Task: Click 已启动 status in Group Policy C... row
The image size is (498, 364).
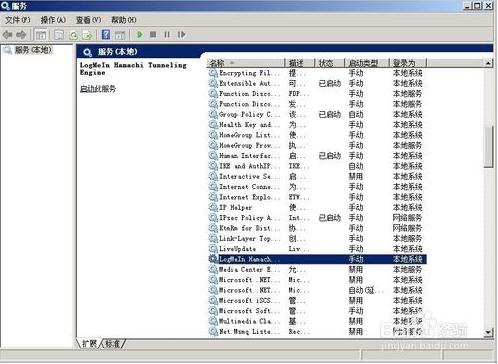Action: pyautogui.click(x=330, y=114)
